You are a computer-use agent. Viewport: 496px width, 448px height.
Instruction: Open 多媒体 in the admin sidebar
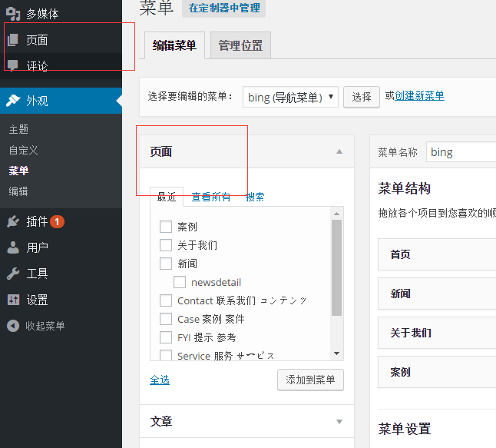point(61,14)
